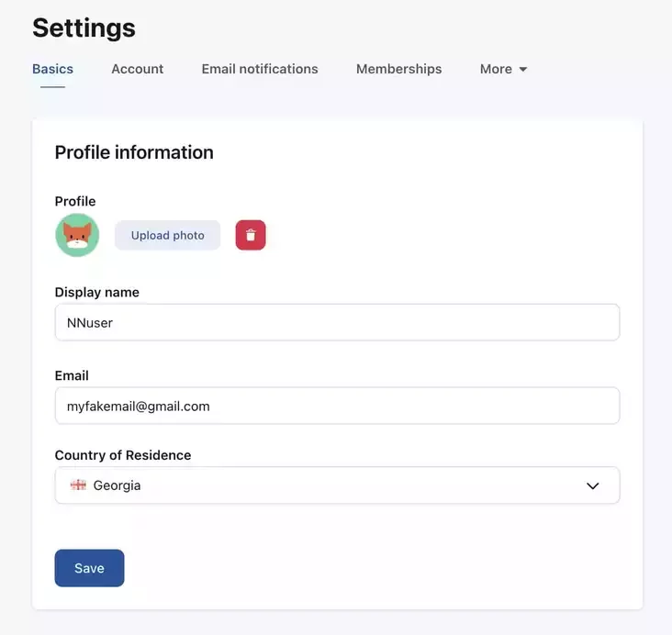The width and height of the screenshot is (672, 635).
Task: Go to the Email notifications tab
Action: pos(260,69)
